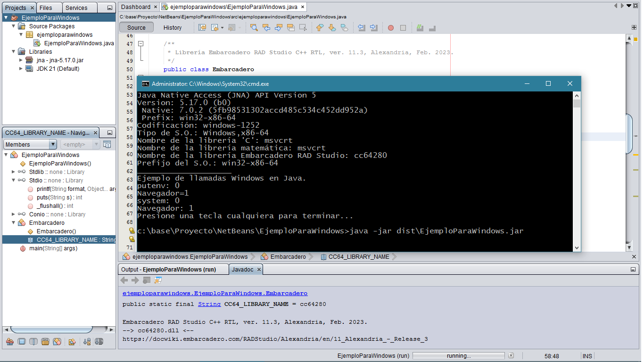644x362 pixels.
Task: Click Next Bookmark icon
Action: pos(332,28)
